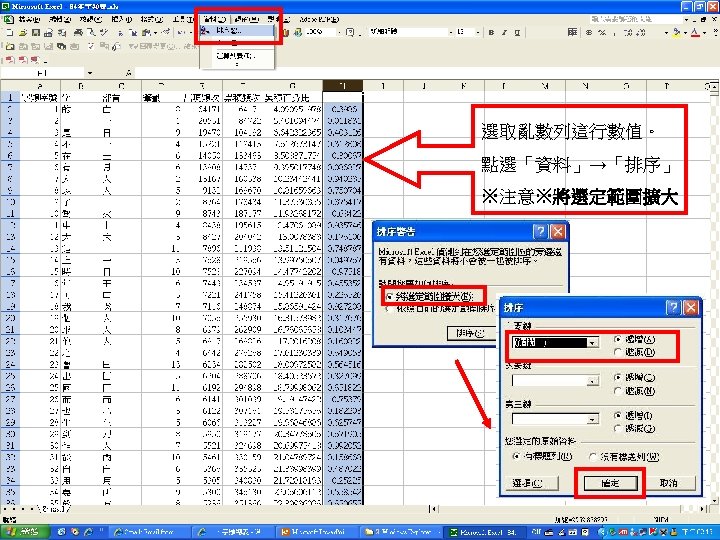720x540 pixels.
Task: Click the Underline formatting button
Action: pos(517,33)
